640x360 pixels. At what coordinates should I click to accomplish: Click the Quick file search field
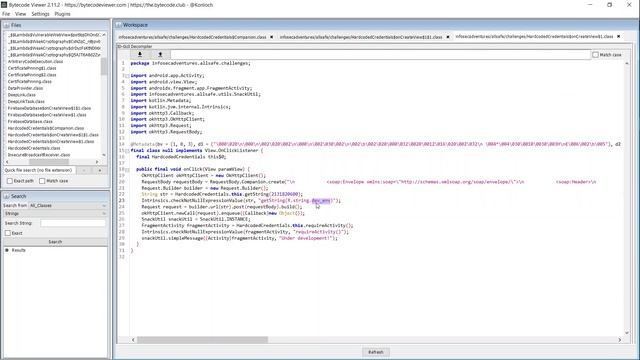click(40, 170)
